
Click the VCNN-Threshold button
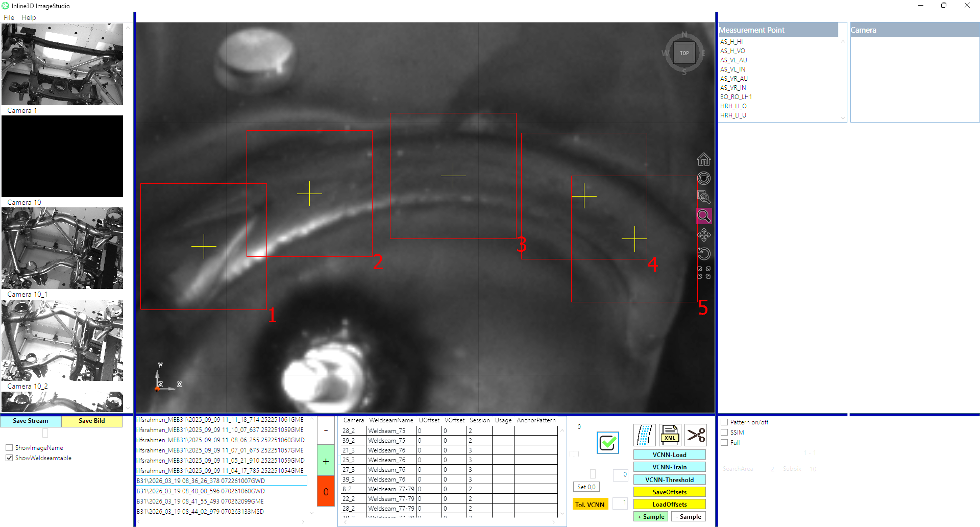669,480
